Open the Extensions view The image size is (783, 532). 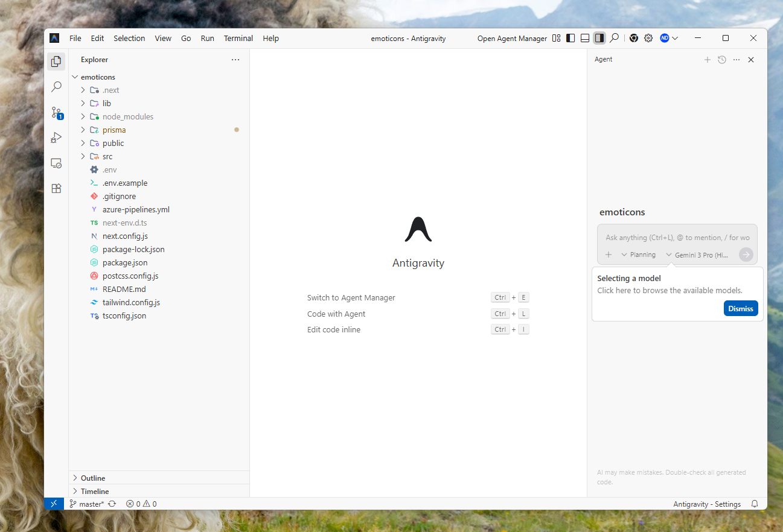click(56, 188)
